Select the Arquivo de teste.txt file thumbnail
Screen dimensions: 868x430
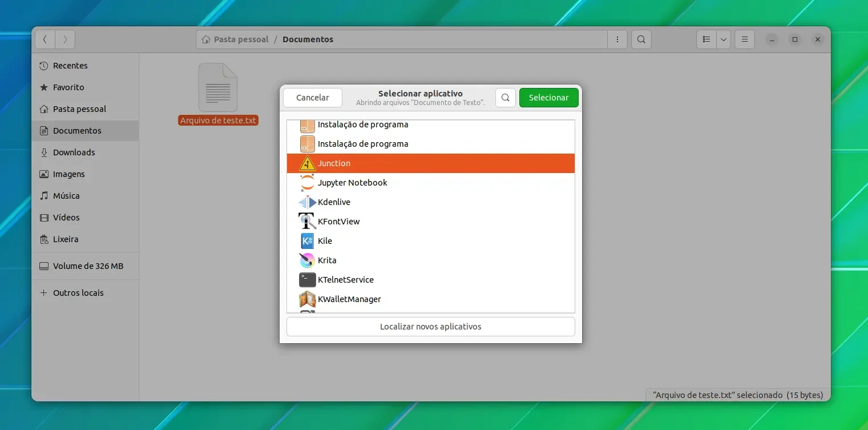218,87
